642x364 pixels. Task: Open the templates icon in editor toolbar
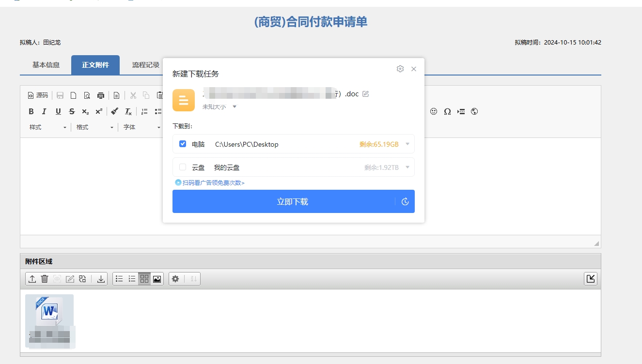point(117,95)
